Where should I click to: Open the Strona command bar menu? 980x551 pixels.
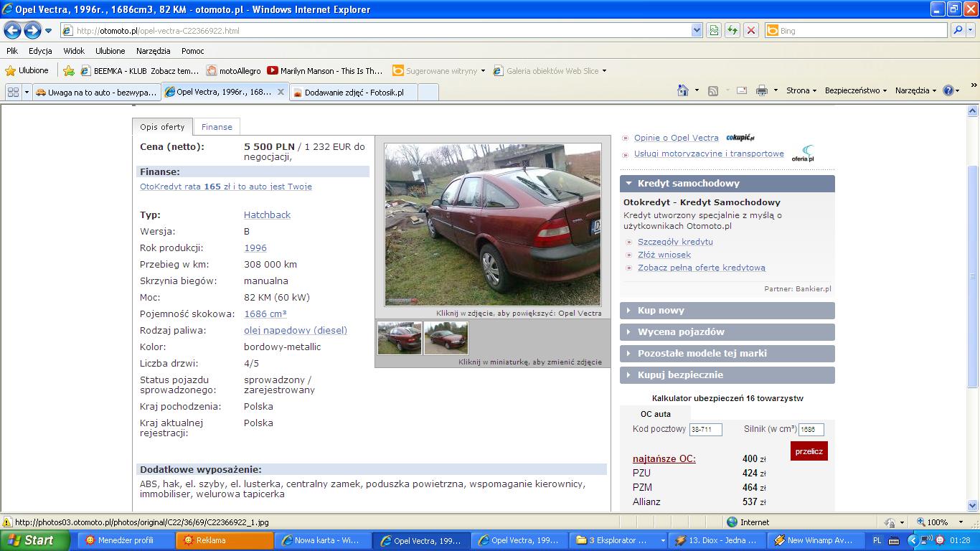click(801, 90)
